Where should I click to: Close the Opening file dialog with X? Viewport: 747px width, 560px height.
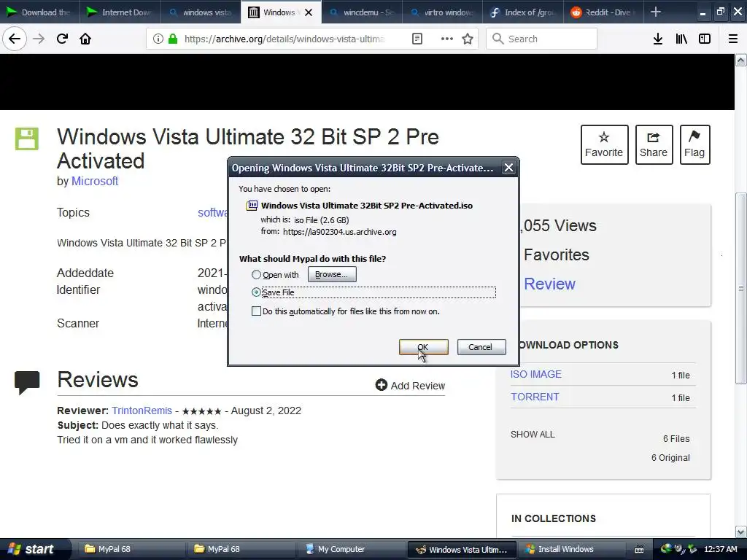pos(508,168)
